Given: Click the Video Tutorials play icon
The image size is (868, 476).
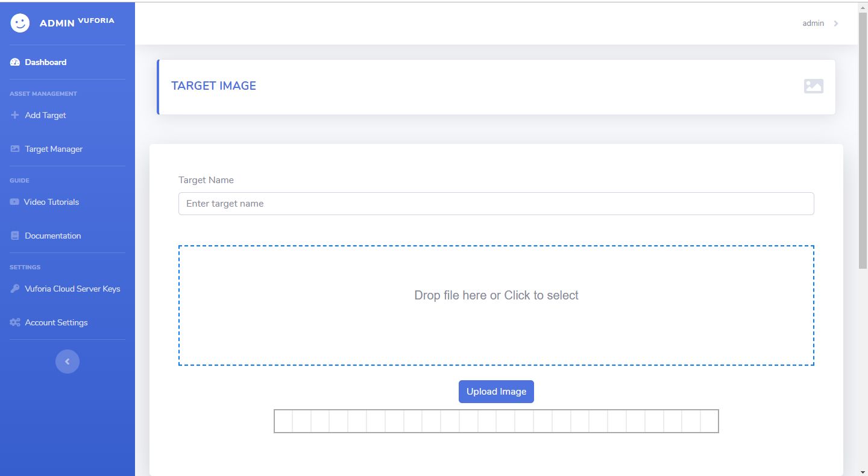Looking at the screenshot, I should tap(14, 202).
